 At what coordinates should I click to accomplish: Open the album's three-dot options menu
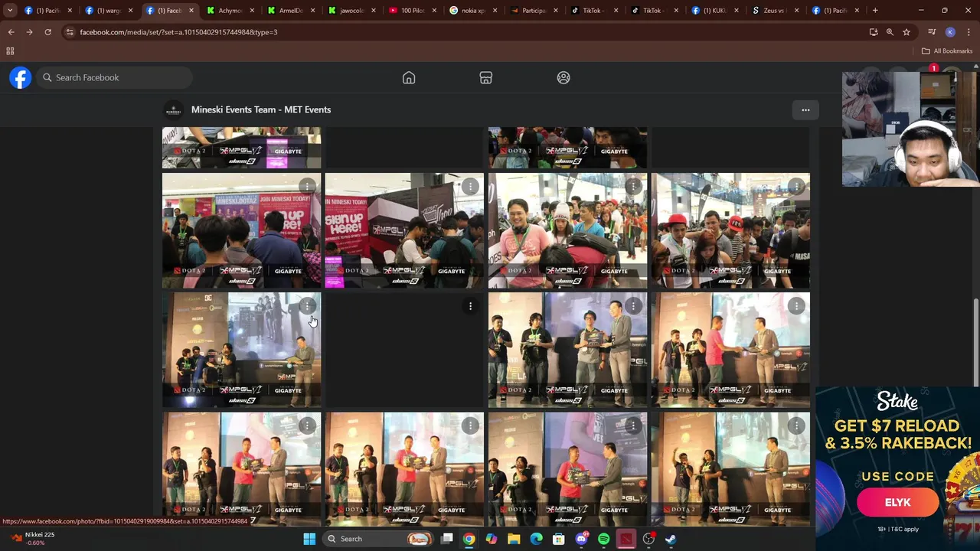pyautogui.click(x=805, y=109)
